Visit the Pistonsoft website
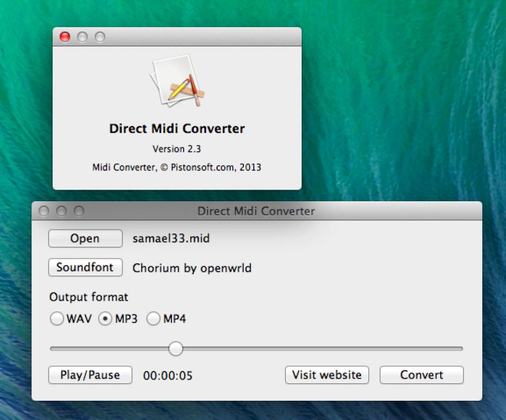This screenshot has height=420, width=506. pos(326,375)
